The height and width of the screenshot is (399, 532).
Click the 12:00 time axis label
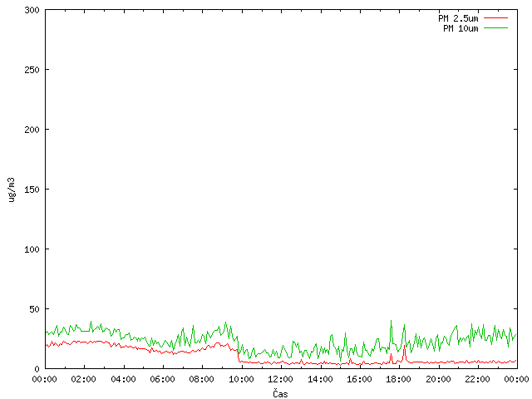tap(280, 379)
